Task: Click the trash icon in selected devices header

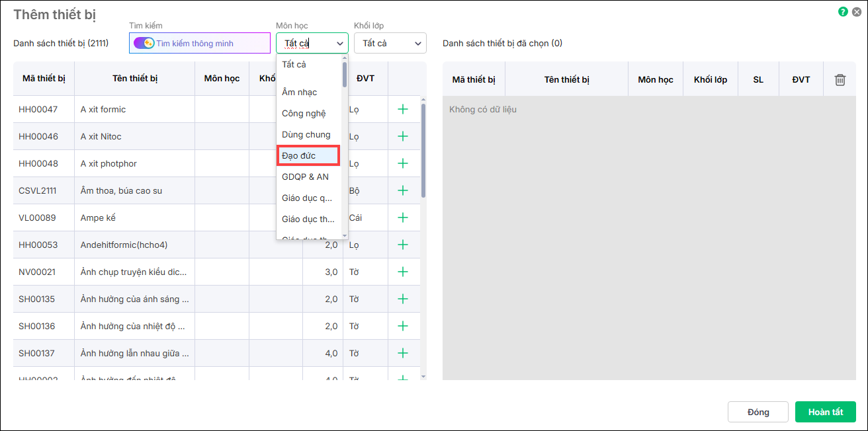Action: [x=840, y=80]
